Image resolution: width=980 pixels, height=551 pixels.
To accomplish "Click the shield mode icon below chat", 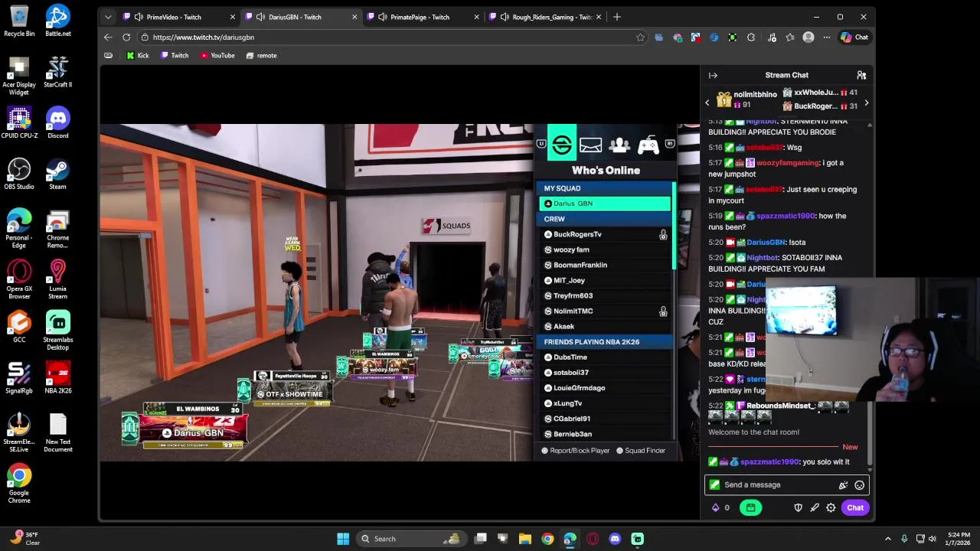I will tap(798, 507).
